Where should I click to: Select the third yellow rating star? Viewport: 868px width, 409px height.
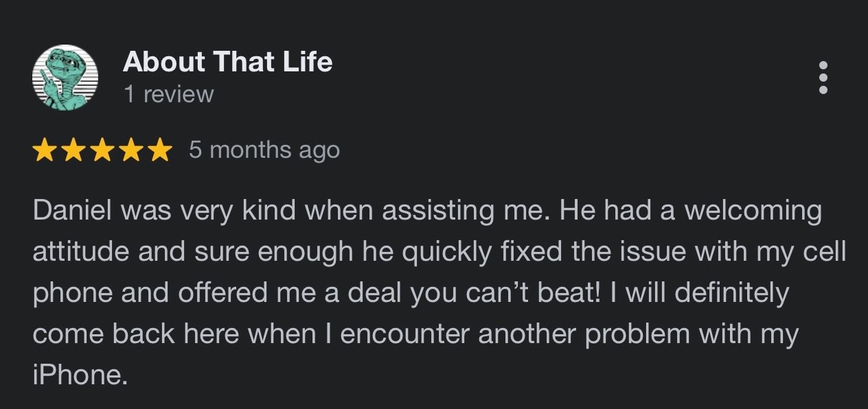coord(102,150)
